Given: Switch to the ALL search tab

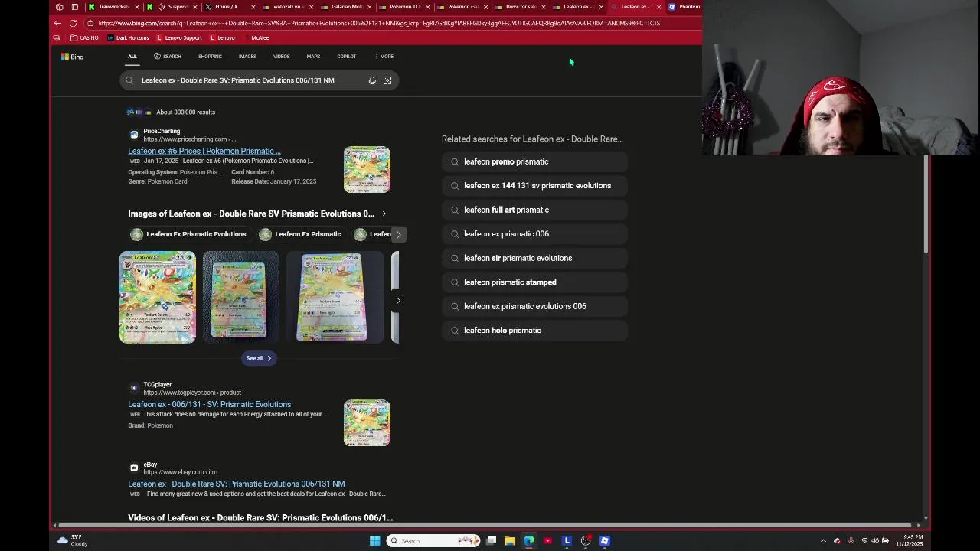Looking at the screenshot, I should point(132,57).
